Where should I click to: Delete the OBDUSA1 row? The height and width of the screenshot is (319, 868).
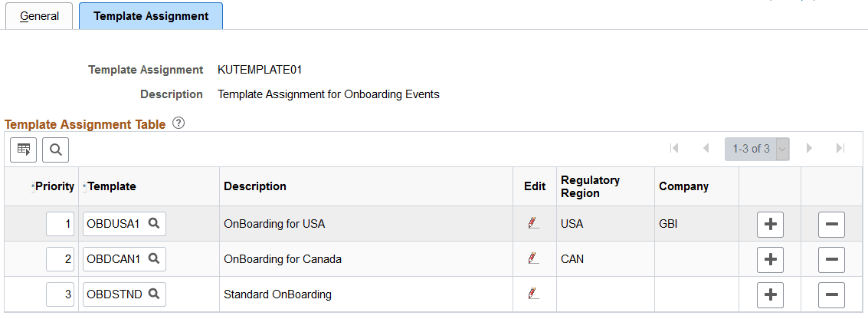coord(832,224)
